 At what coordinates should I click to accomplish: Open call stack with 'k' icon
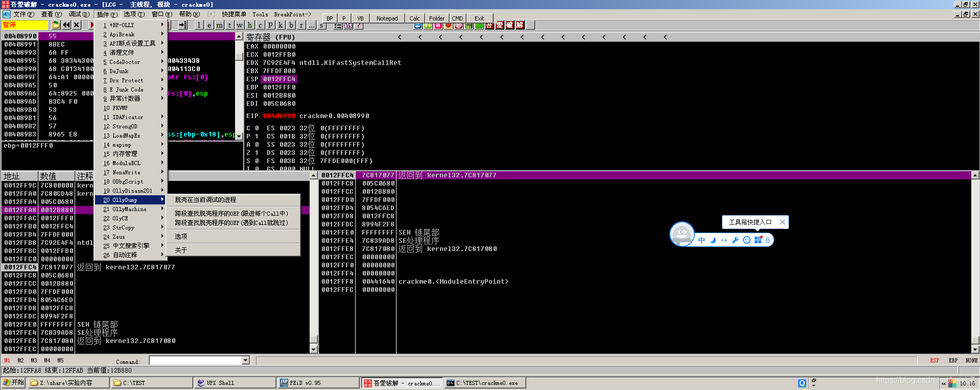pyautogui.click(x=281, y=25)
